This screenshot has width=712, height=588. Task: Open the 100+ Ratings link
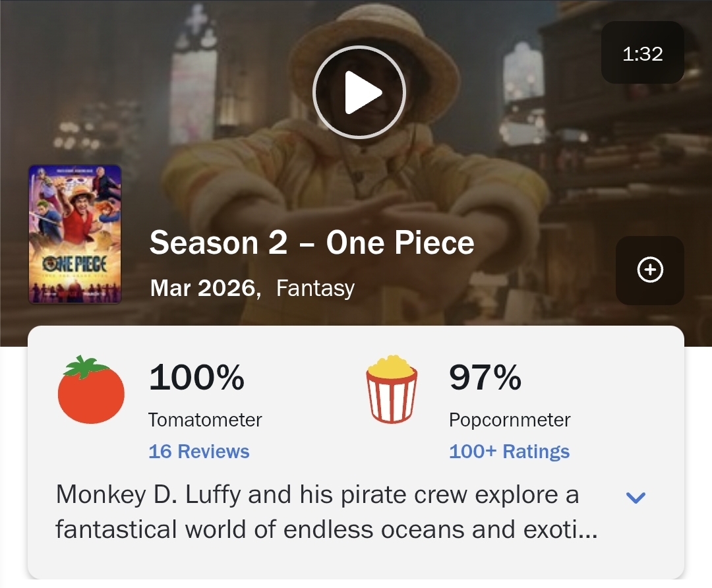(509, 452)
